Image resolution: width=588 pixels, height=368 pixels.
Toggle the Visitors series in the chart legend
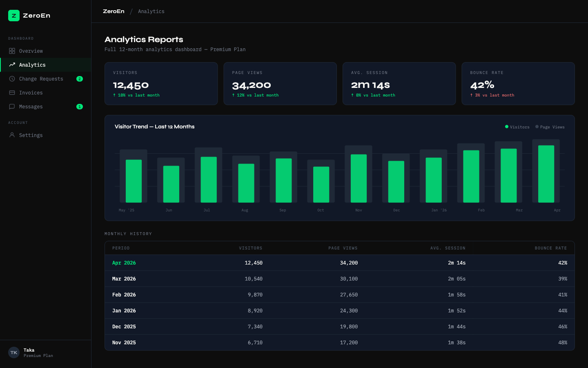517,127
